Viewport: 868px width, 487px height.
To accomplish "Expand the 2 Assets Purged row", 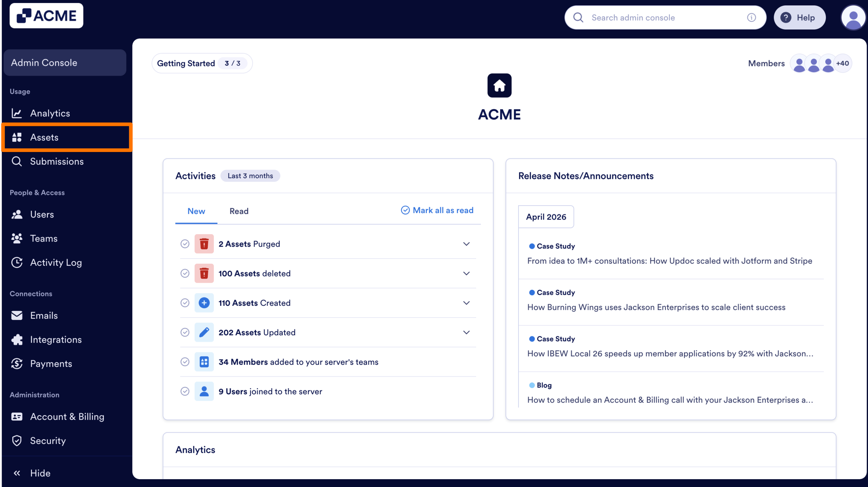I will [467, 244].
